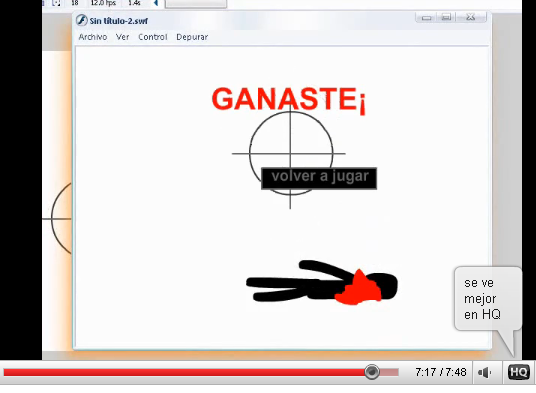
Task: Click the elapsed time value 1.4s
Action: click(134, 3)
